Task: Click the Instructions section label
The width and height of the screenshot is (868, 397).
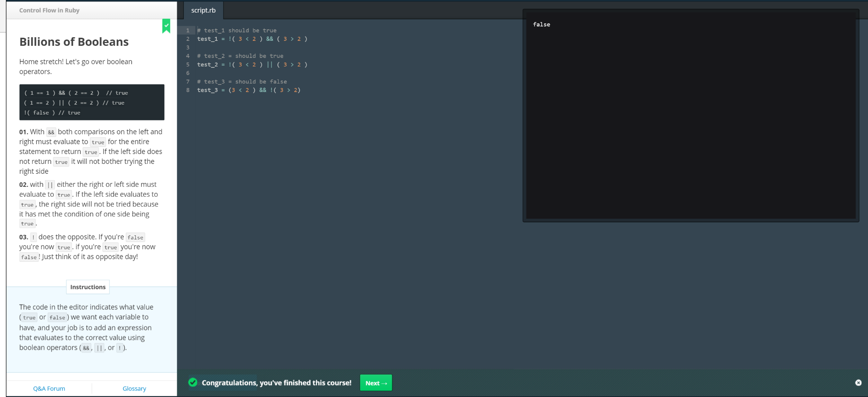Action: click(88, 287)
